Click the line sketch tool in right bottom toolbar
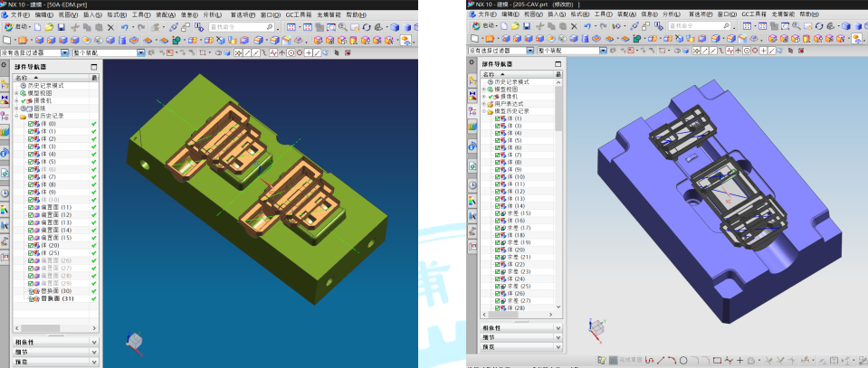This screenshot has height=368, width=868. click(x=660, y=362)
